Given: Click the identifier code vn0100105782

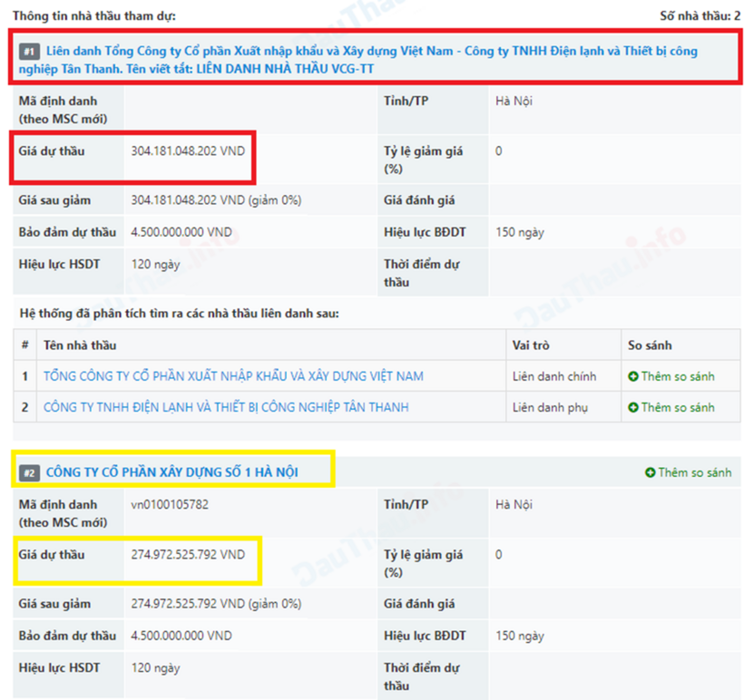Looking at the screenshot, I should [170, 504].
